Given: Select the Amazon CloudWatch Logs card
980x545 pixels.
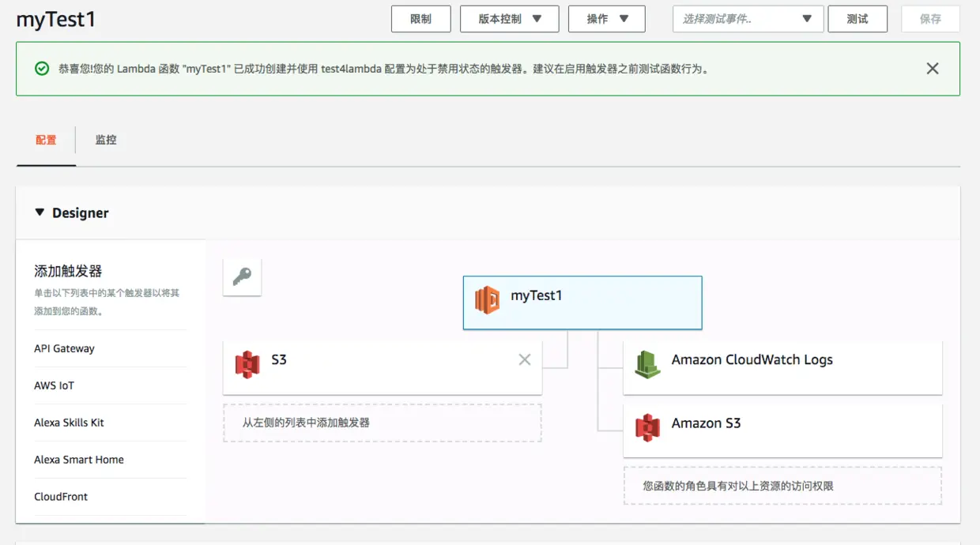Looking at the screenshot, I should 782,368.
